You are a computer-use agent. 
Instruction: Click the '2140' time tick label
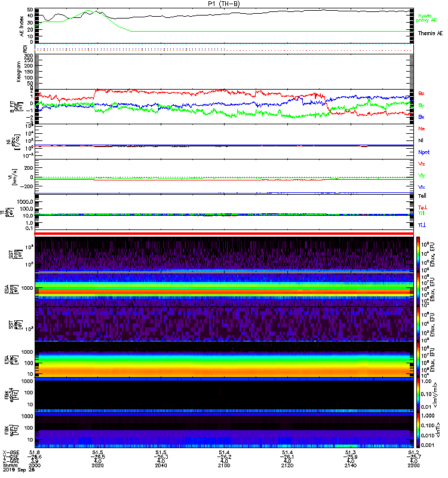[x=351, y=465]
